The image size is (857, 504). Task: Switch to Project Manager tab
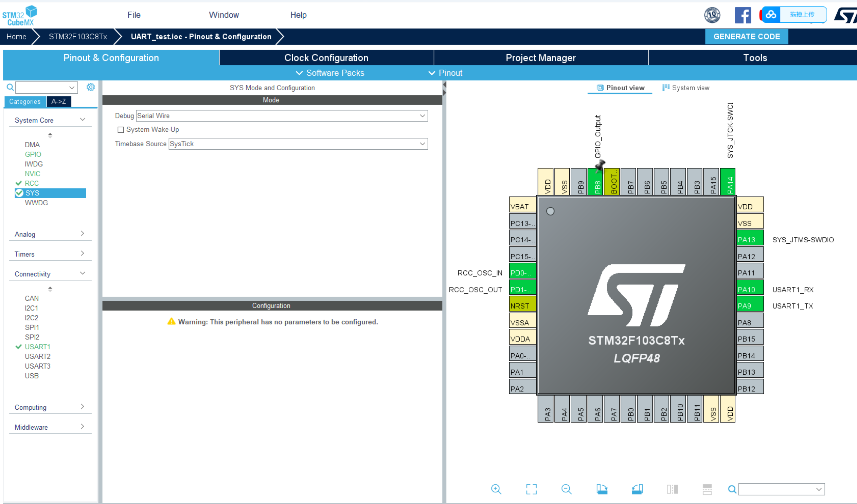[x=541, y=57]
